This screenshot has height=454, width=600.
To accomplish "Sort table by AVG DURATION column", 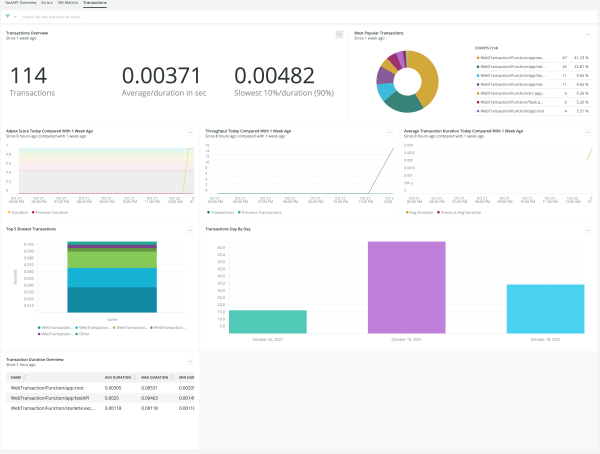I will click(119, 377).
